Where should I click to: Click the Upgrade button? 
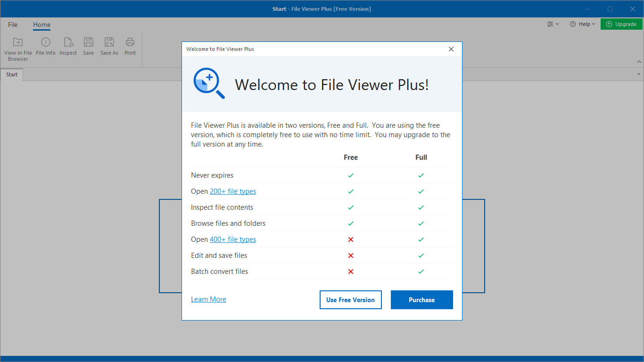point(621,24)
